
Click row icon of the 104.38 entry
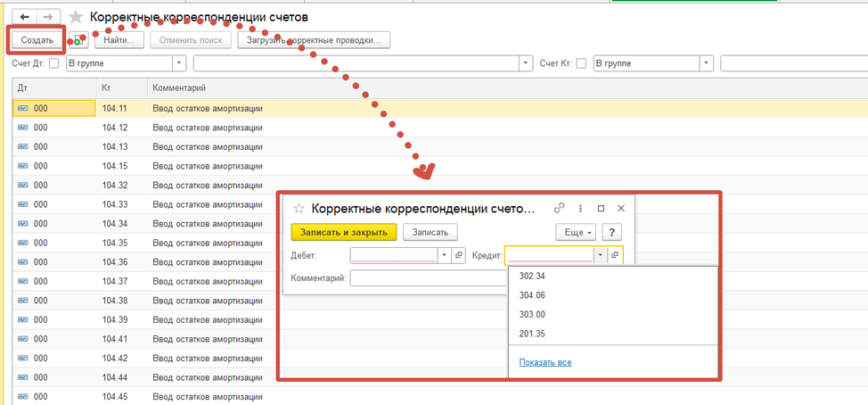pos(22,301)
